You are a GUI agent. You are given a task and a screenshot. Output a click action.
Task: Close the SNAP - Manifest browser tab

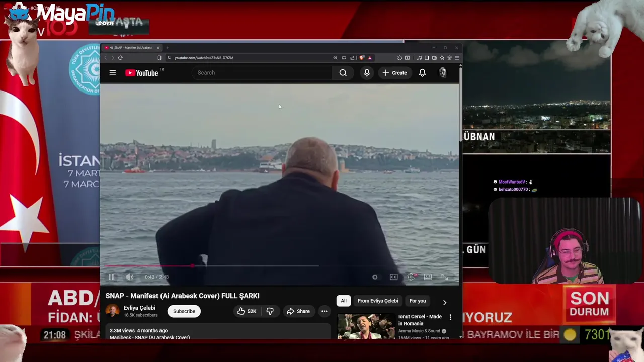coord(158,48)
